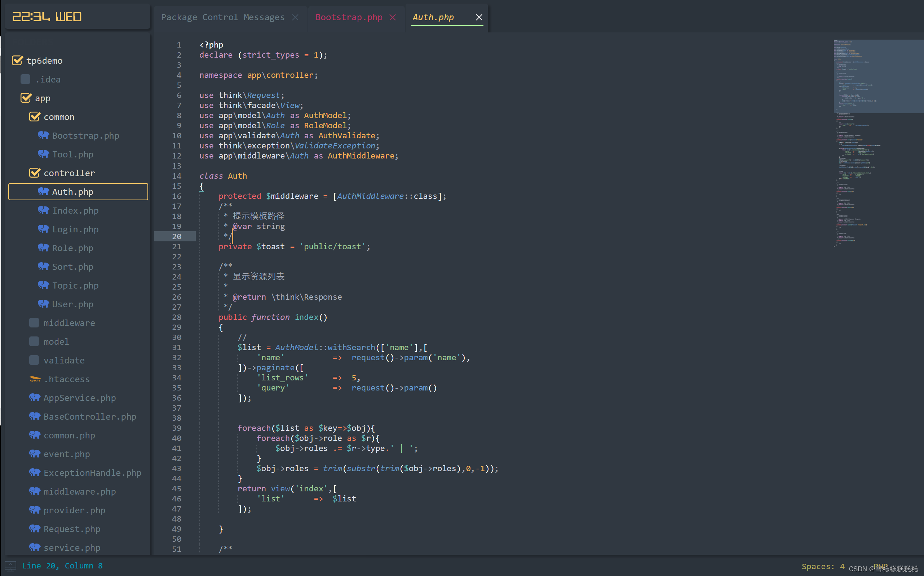This screenshot has width=924, height=576.
Task: Close the Auth.php tab
Action: (x=479, y=17)
